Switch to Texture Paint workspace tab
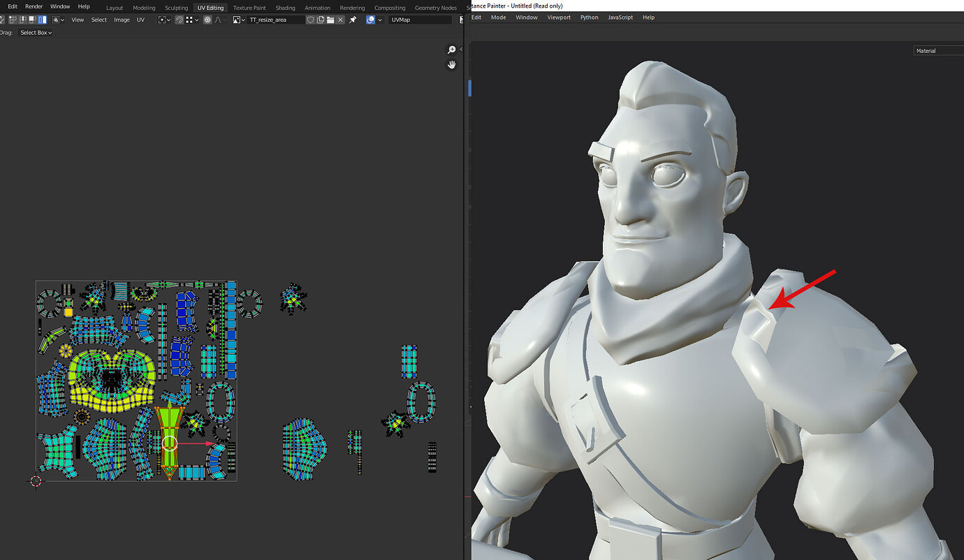This screenshot has height=560, width=964. pyautogui.click(x=249, y=8)
